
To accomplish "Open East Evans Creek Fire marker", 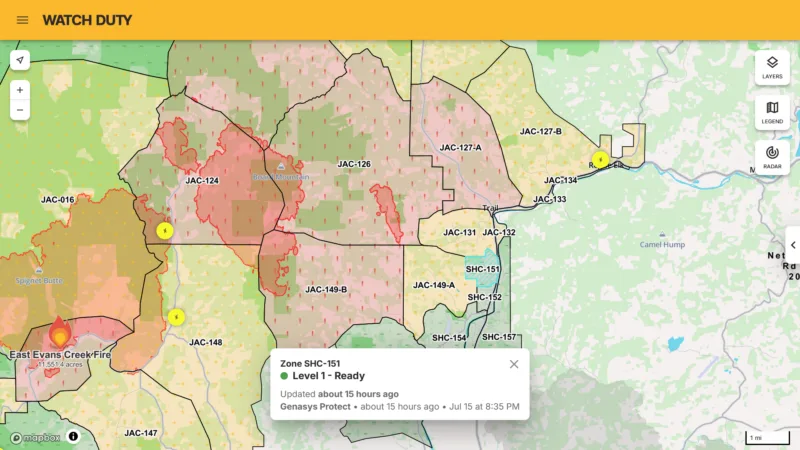I will pos(60,332).
